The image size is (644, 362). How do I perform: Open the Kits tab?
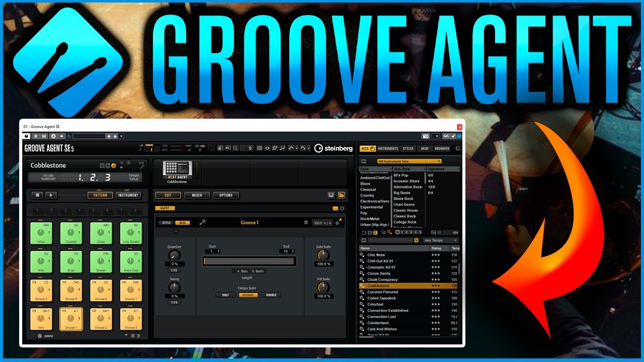(x=367, y=148)
